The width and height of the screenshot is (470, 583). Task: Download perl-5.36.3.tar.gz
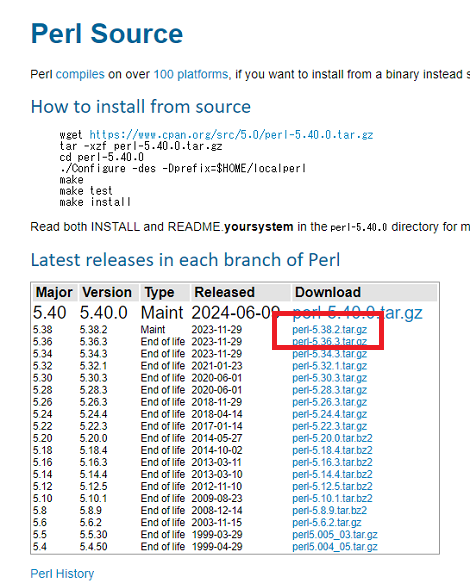pyautogui.click(x=329, y=342)
